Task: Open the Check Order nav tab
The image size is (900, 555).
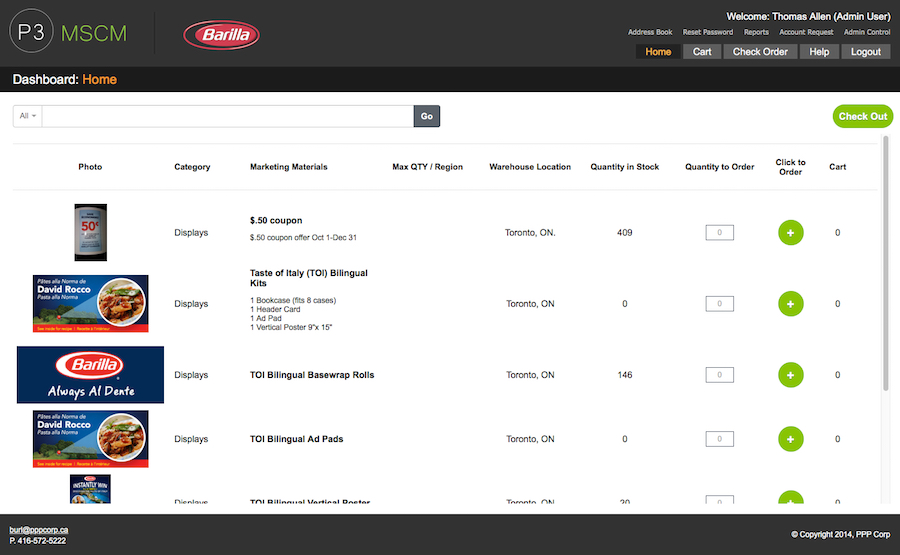Action: 760,52
